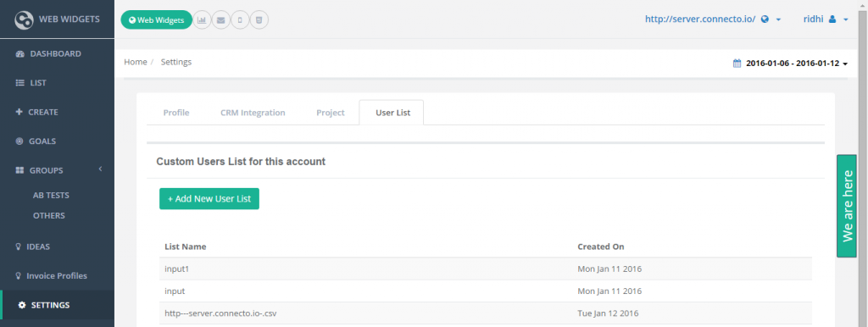Click the List bullet icon
868x327 pixels.
point(20,83)
